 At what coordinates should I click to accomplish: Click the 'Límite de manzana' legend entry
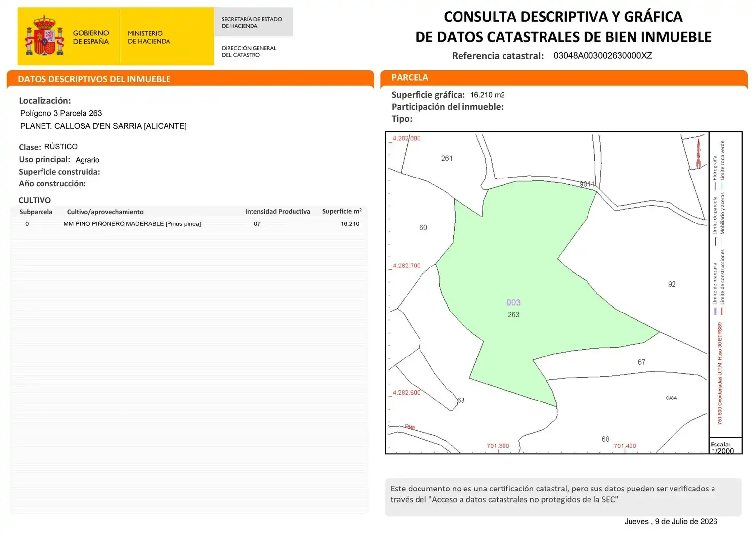coord(714,288)
